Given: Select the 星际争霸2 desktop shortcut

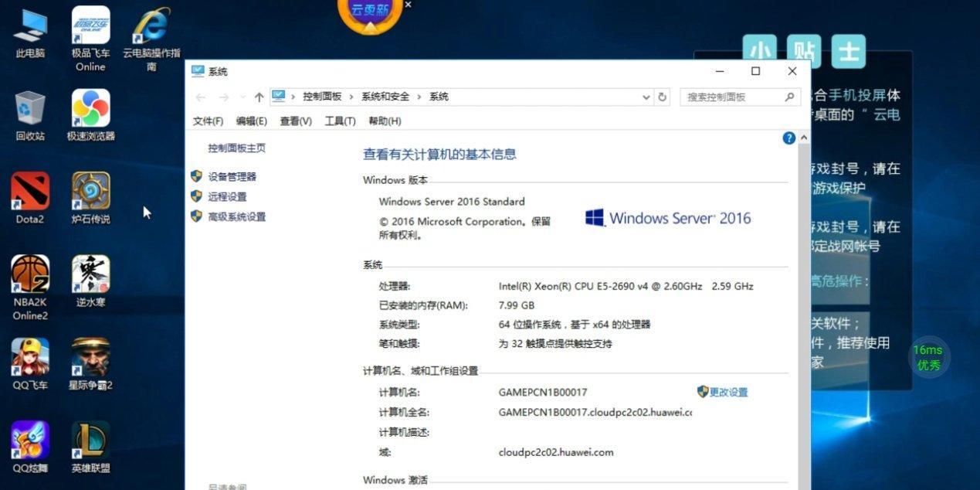Looking at the screenshot, I should [90, 365].
